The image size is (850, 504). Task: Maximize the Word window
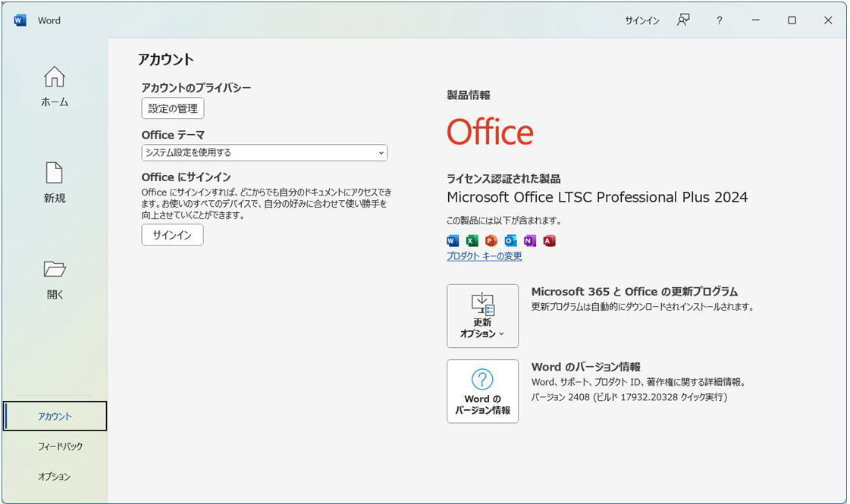(792, 20)
